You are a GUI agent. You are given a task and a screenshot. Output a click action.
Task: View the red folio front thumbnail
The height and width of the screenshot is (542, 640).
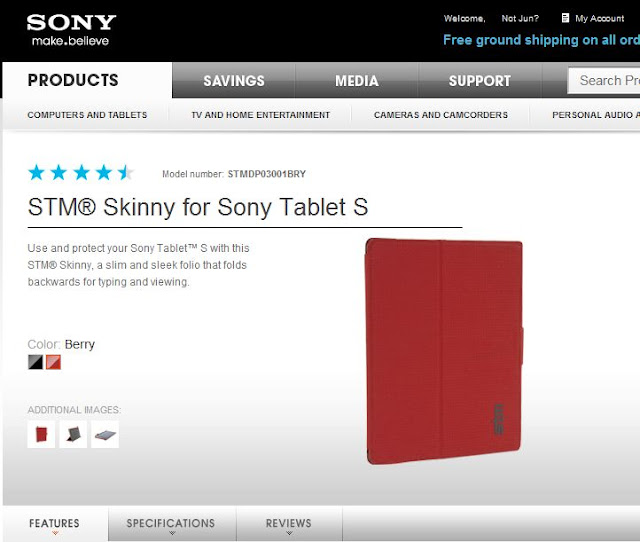pos(41,434)
